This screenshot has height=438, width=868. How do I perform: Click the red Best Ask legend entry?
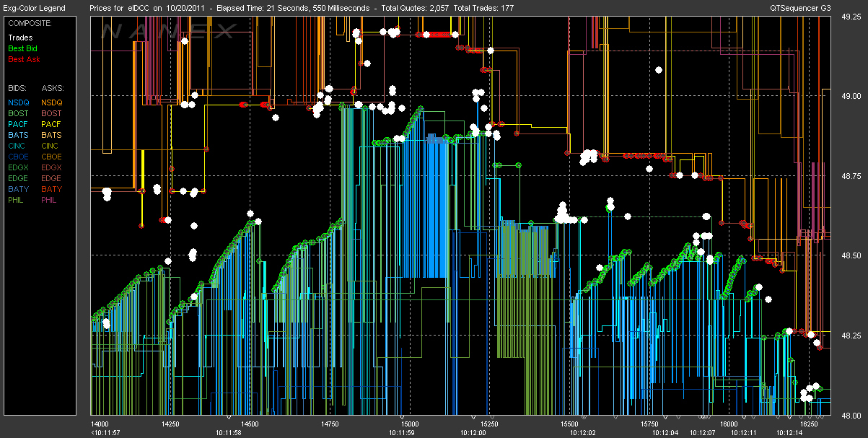pos(23,59)
